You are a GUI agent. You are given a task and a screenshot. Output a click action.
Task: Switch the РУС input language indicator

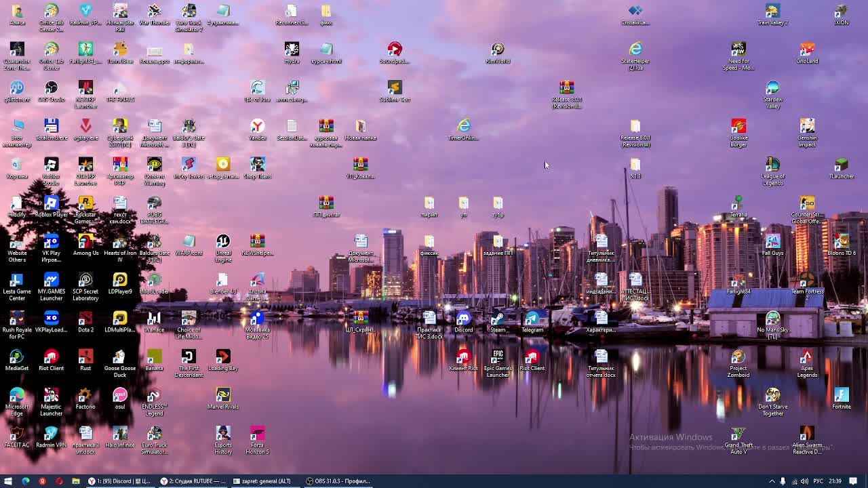coord(818,481)
